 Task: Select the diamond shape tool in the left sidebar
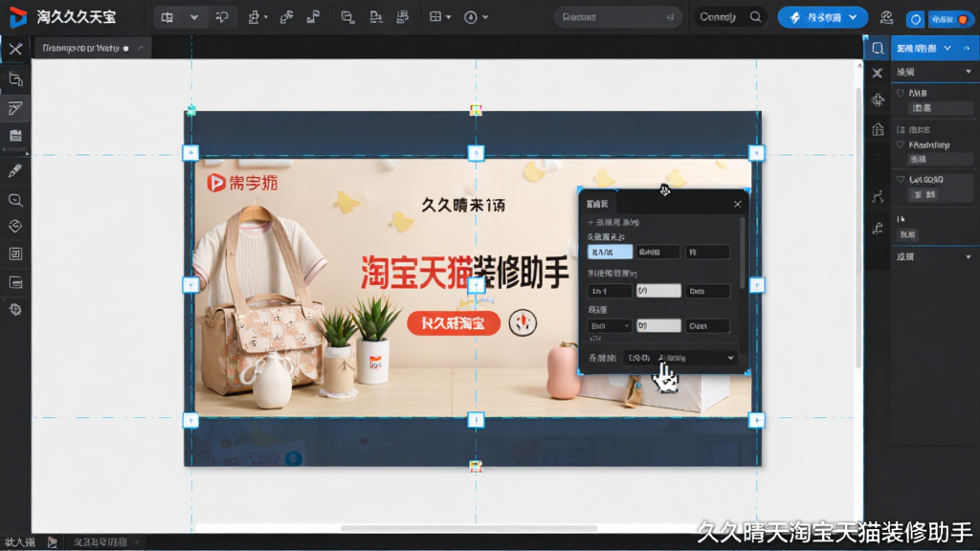(x=15, y=226)
